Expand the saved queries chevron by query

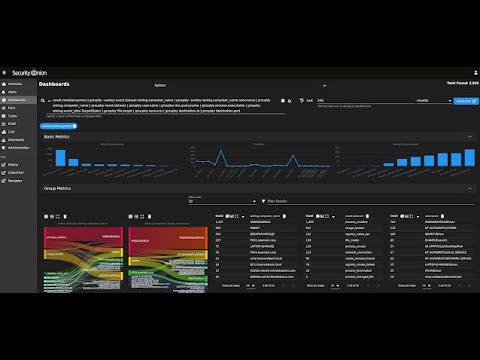tap(49, 101)
